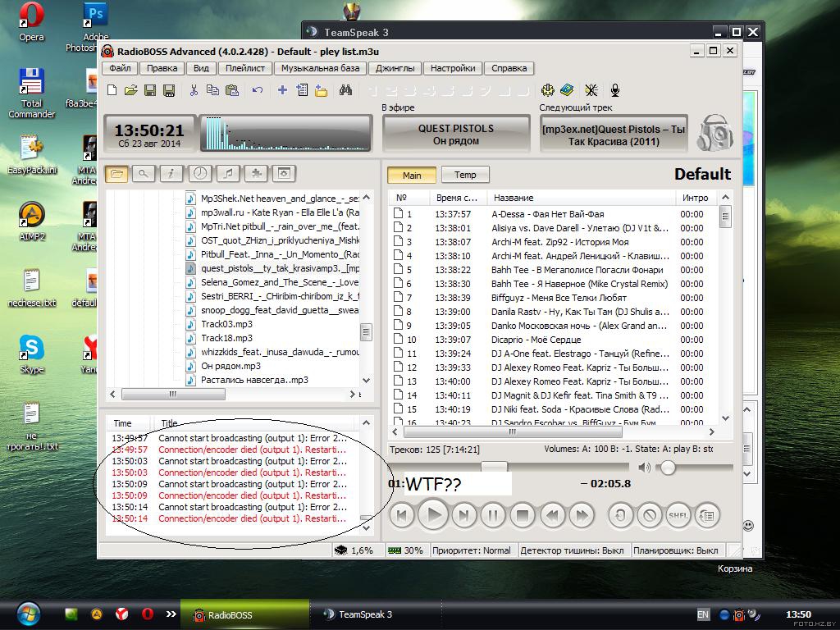Click the Название column header

[x=582, y=198]
